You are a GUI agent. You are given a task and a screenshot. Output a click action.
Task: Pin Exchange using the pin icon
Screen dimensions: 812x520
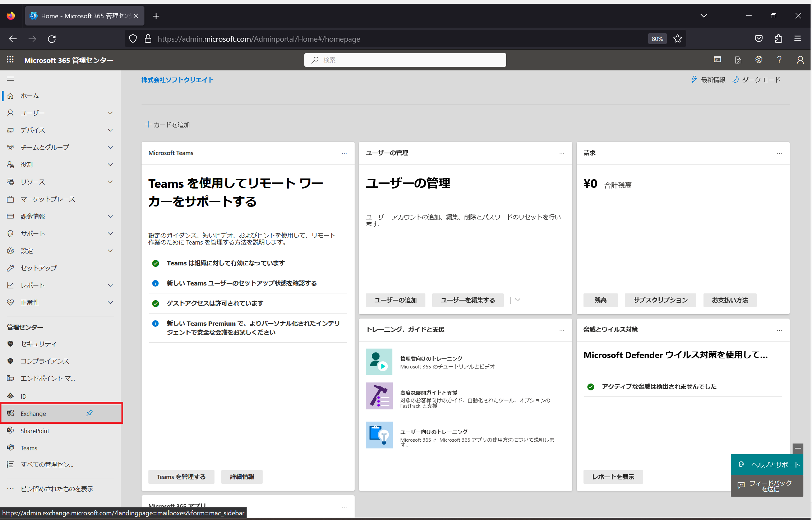click(x=89, y=413)
